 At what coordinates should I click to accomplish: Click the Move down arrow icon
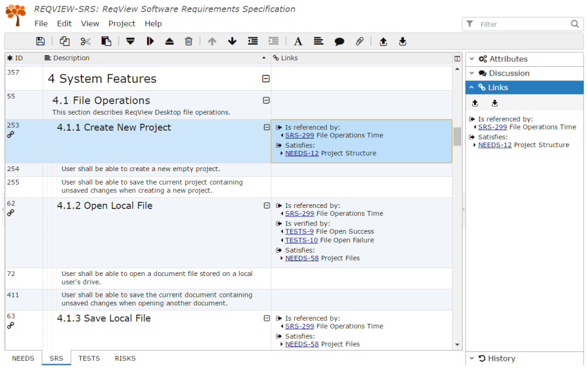(232, 41)
